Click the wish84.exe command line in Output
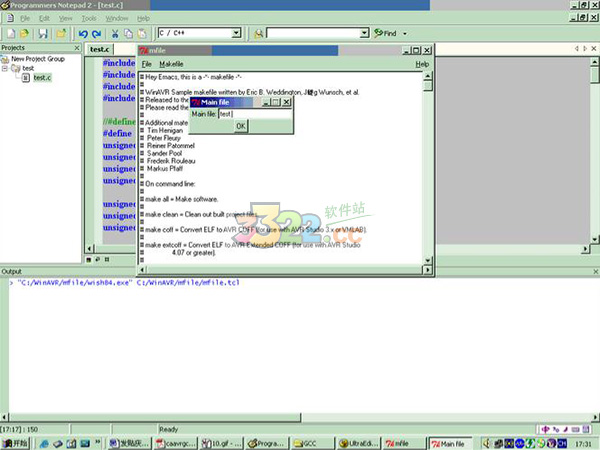Image resolution: width=600 pixels, height=450 pixels. tap(129, 283)
